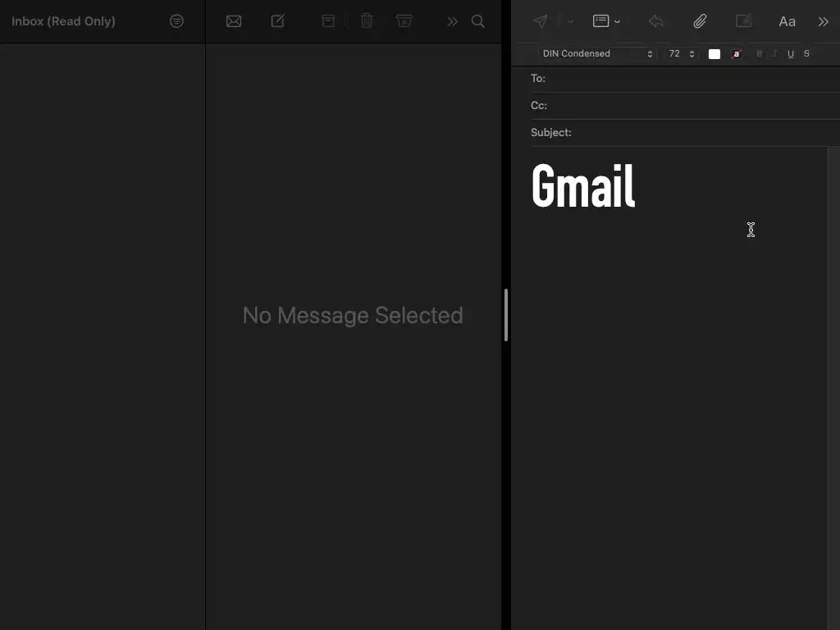Show more toolbar items in compose window
This screenshot has height=630, width=840.
click(x=823, y=21)
